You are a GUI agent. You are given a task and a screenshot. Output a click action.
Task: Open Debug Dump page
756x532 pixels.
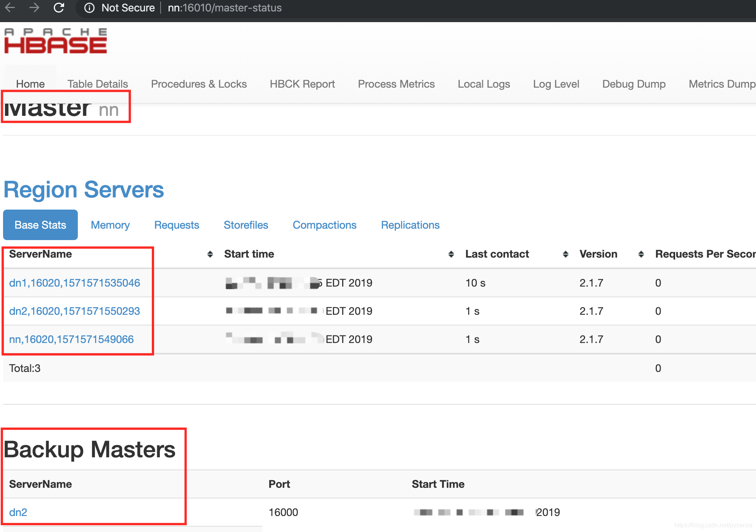[634, 84]
